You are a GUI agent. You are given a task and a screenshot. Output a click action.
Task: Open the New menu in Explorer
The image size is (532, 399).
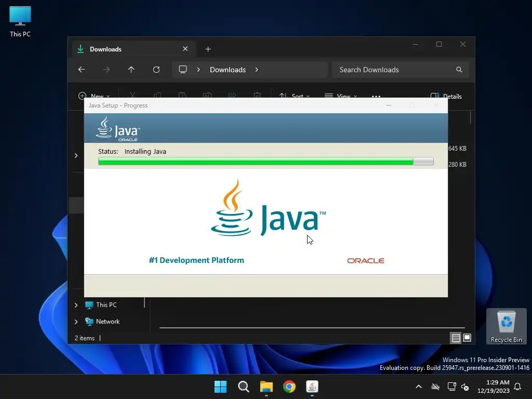click(94, 96)
